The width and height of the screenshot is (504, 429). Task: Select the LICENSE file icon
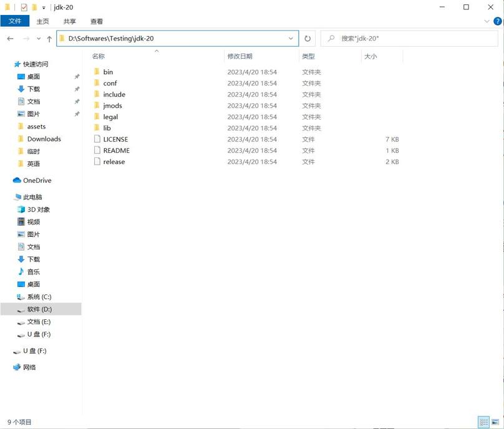click(x=97, y=139)
